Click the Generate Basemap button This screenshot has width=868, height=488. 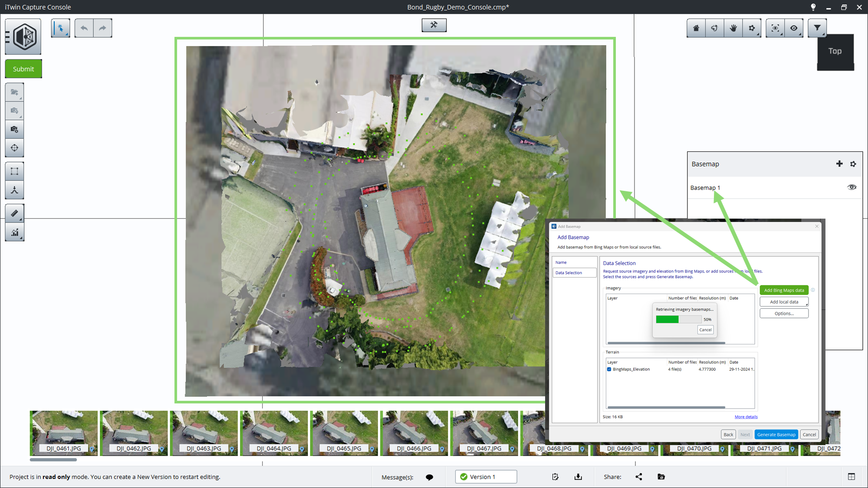click(776, 435)
